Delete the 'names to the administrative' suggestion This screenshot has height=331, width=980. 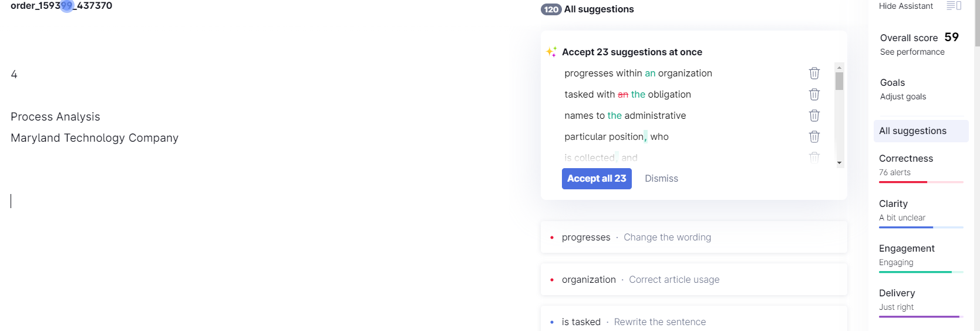pos(814,115)
